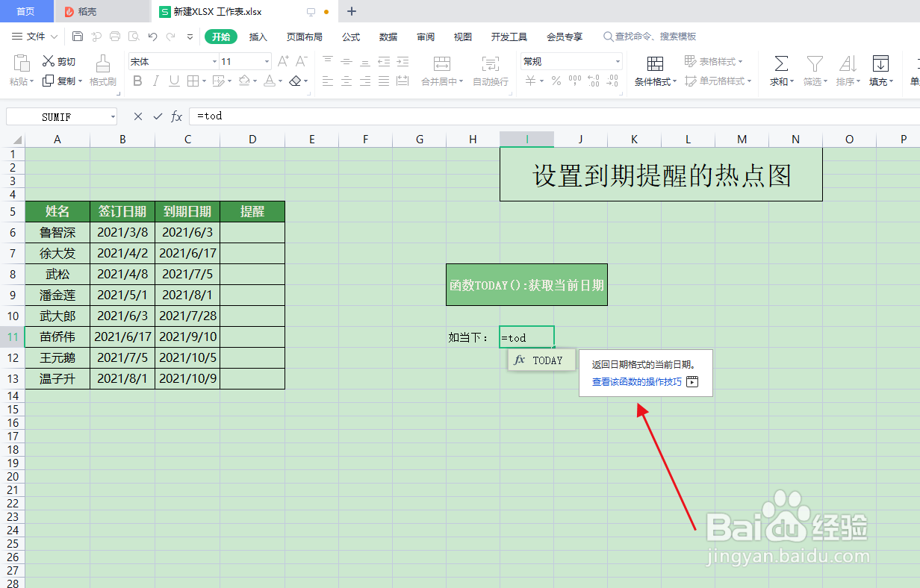
Task: Confirm the formula with the checkmark icon
Action: (x=158, y=116)
